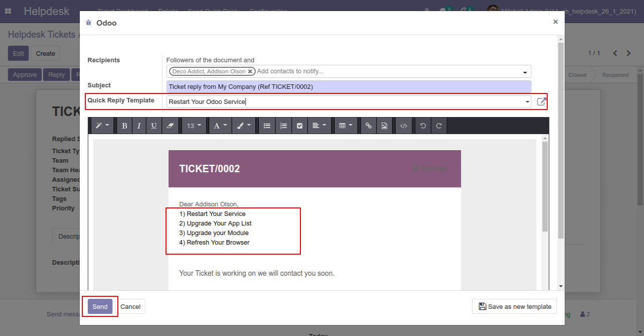Open the background color brush dropdown

[x=244, y=126]
